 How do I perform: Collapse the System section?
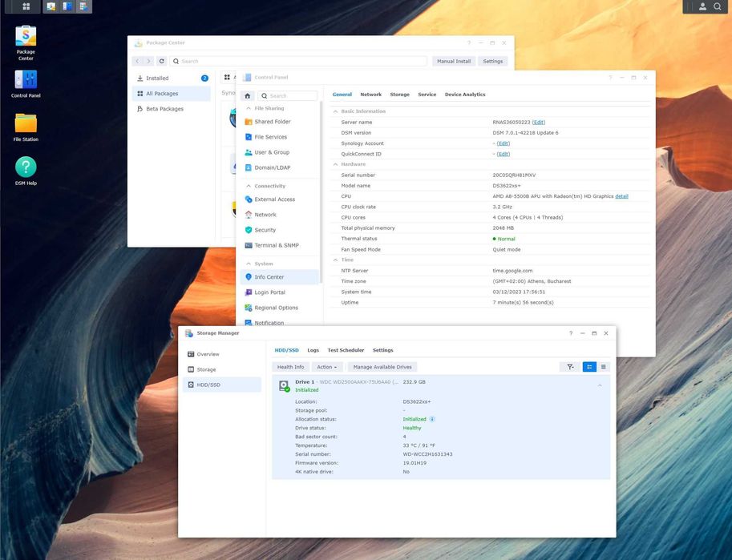pyautogui.click(x=249, y=264)
